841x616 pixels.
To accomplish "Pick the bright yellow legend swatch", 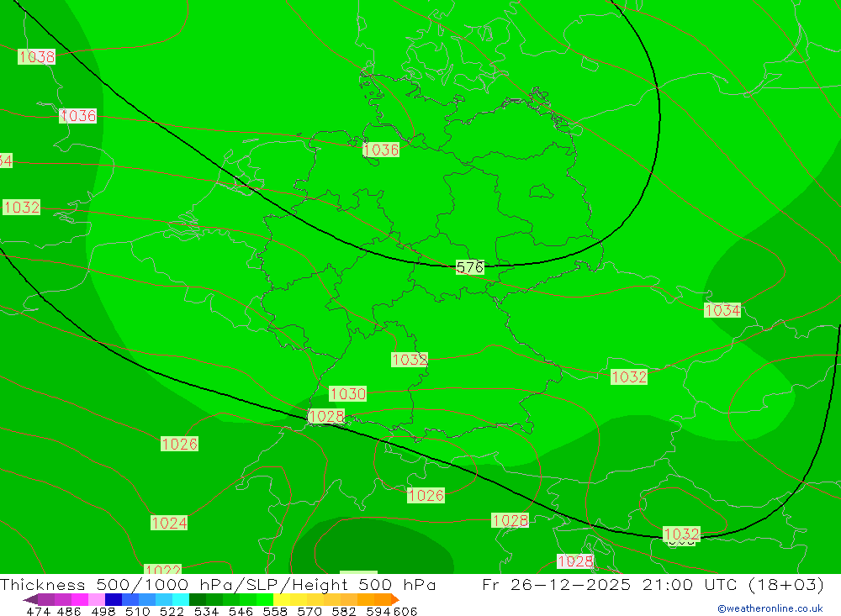I will (x=282, y=599).
